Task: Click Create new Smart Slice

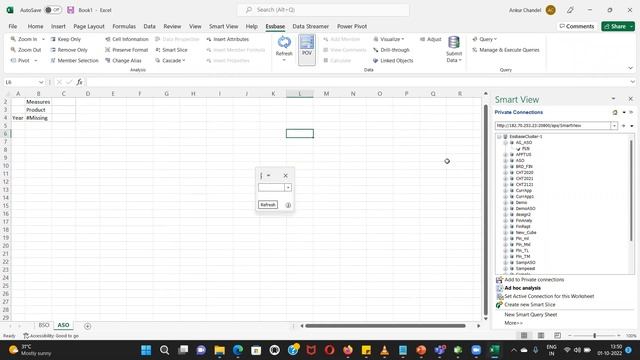Action: (530, 305)
